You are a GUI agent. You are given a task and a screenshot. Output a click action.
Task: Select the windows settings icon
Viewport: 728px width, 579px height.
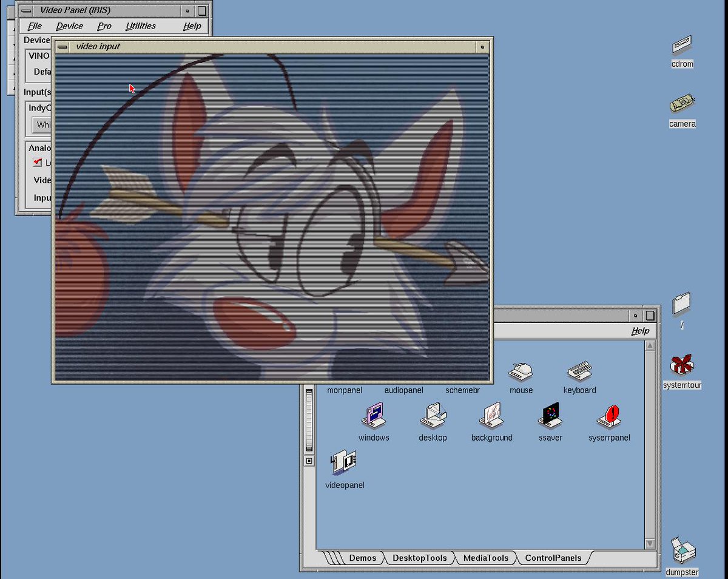[x=374, y=416]
